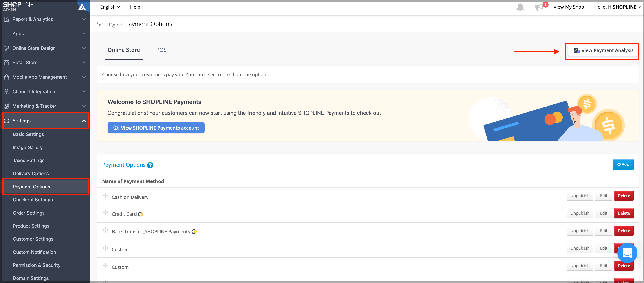644x283 pixels.
Task: Open the live chat widget bubble
Action: [627, 253]
